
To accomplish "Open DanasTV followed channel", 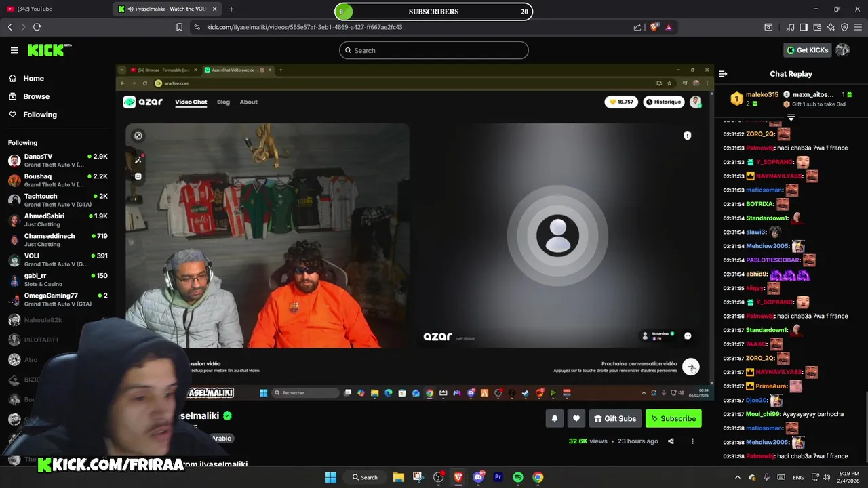I will click(x=58, y=161).
